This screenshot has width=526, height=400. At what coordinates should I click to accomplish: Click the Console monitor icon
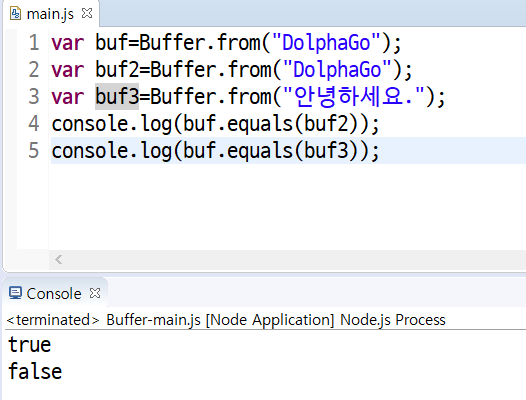15,293
